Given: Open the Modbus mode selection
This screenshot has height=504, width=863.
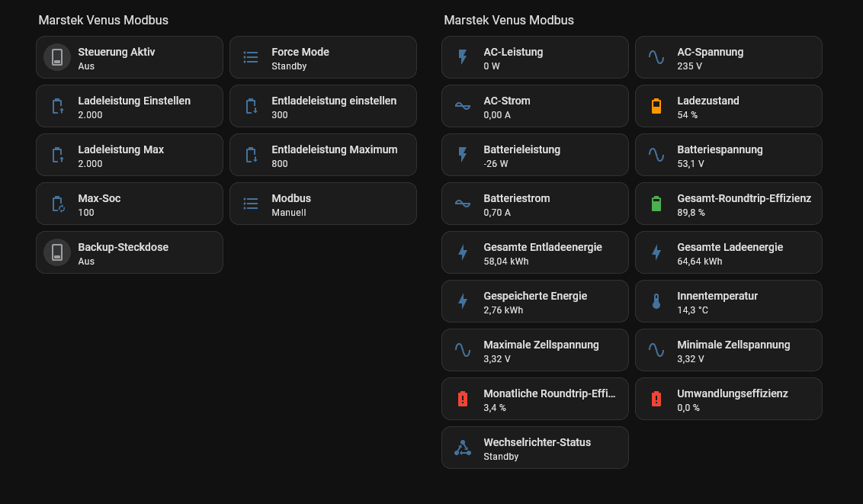Looking at the screenshot, I should pos(323,204).
